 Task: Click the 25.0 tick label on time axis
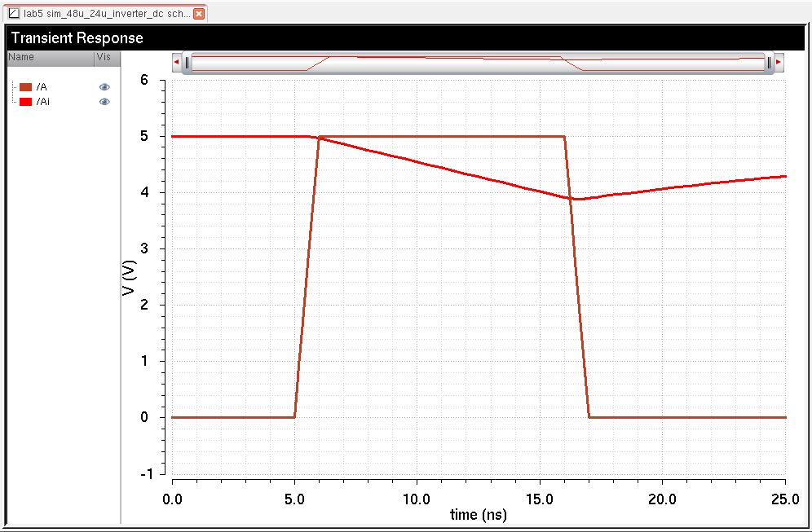click(786, 499)
